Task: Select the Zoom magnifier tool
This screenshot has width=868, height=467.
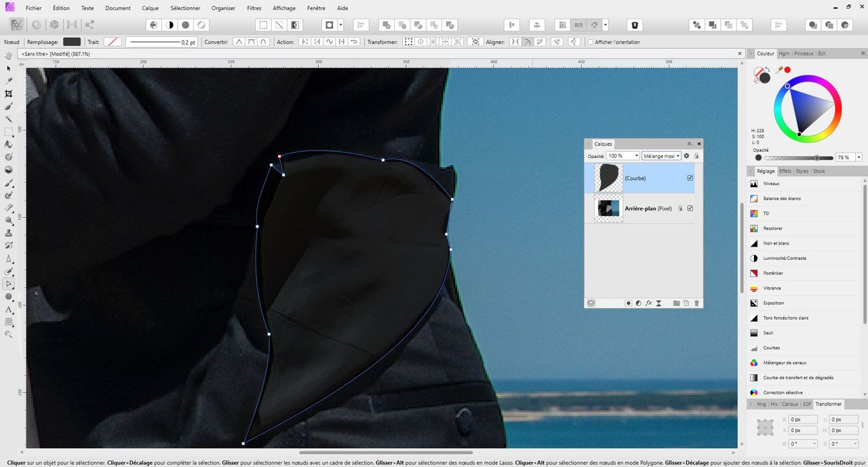Action: 9,334
